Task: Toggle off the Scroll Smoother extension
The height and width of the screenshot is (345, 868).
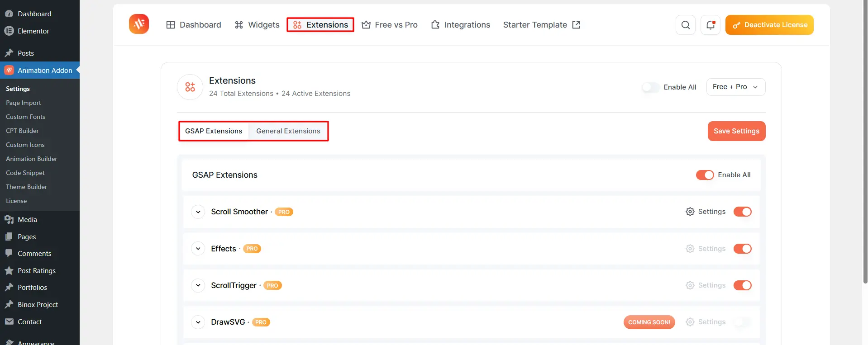Action: 742,212
